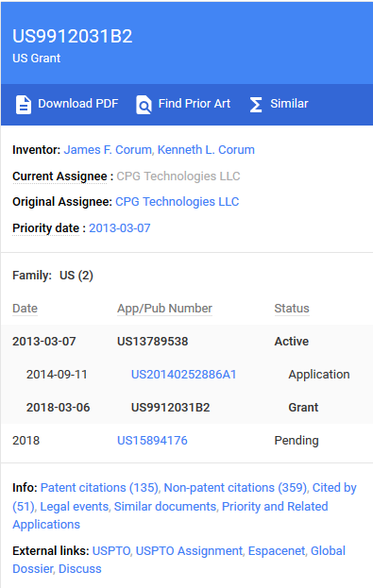This screenshot has height=588, width=373.
Task: Click the Status column header
Action: 292,309
